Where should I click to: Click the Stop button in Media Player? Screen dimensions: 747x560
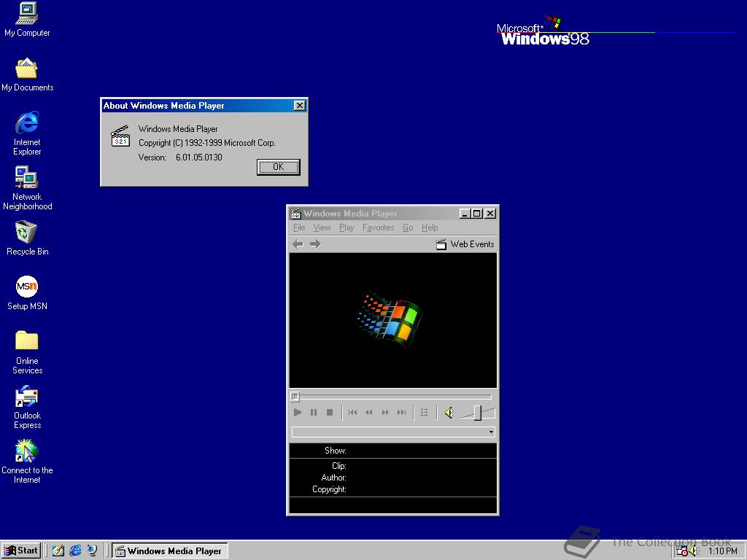[x=329, y=413]
